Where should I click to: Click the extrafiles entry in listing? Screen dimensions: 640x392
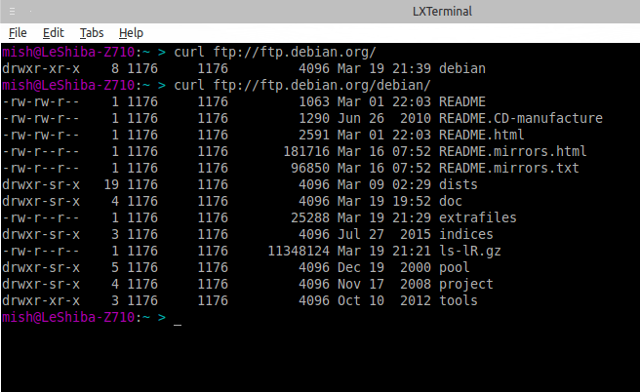[x=478, y=217]
